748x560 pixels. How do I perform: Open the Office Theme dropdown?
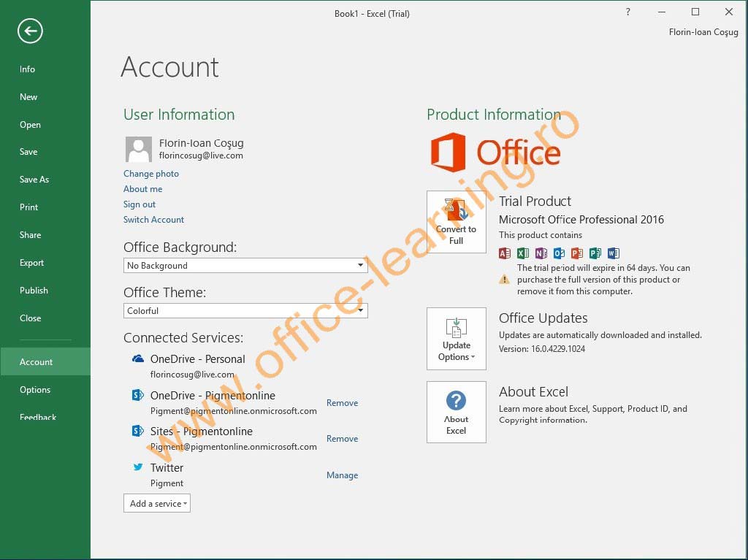(x=245, y=311)
